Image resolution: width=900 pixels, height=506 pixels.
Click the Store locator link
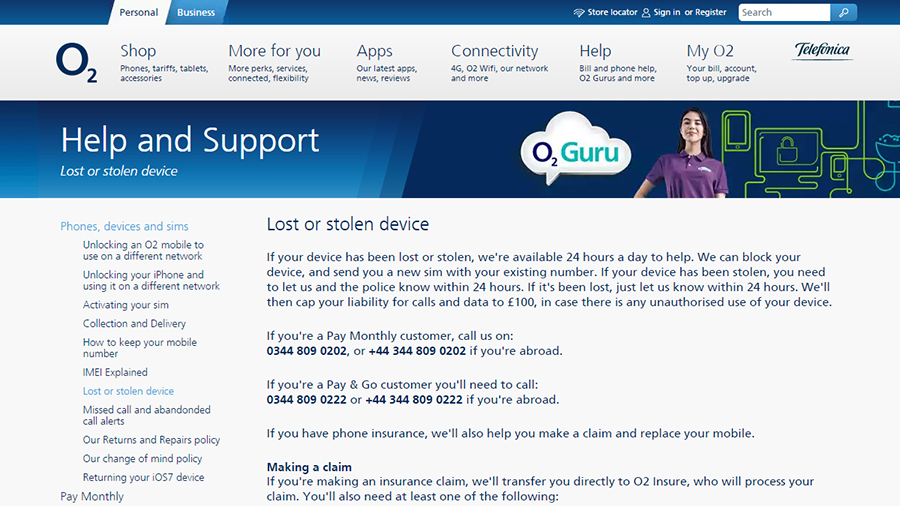[612, 12]
